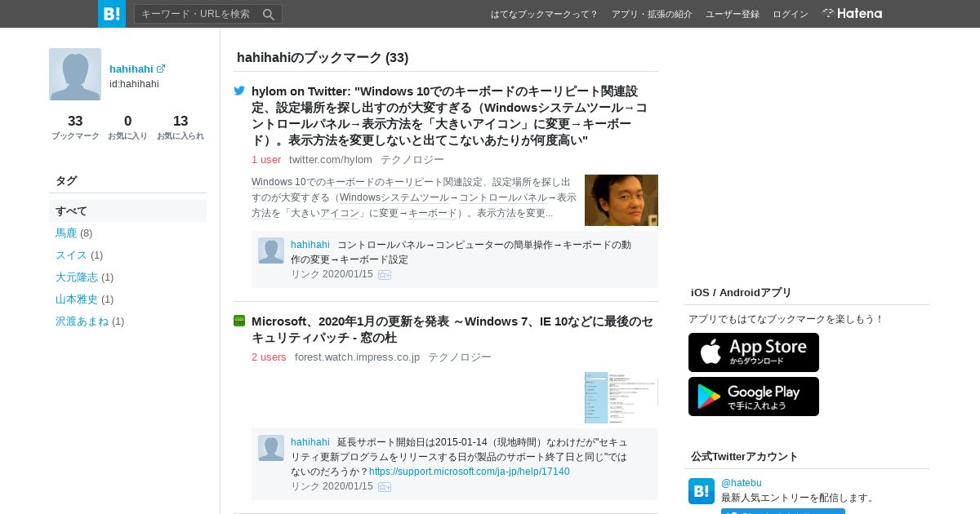Click the Hatena Bookmark B! logo

[112, 14]
